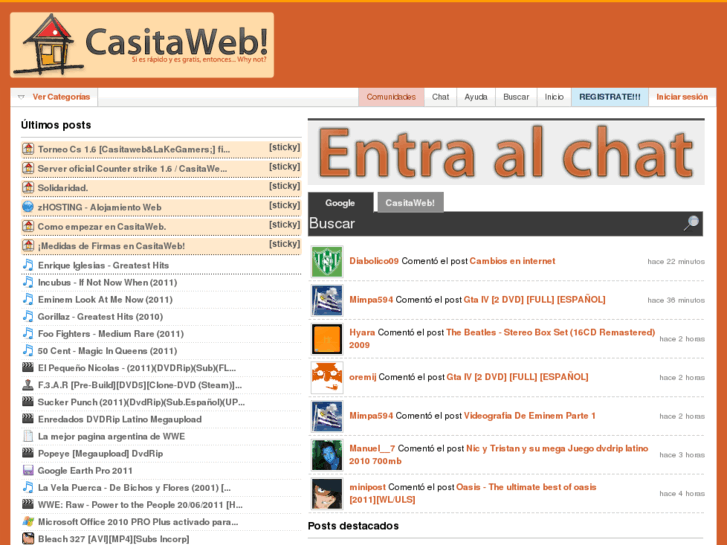
Task: Open the Comunidades menu item
Action: [391, 97]
